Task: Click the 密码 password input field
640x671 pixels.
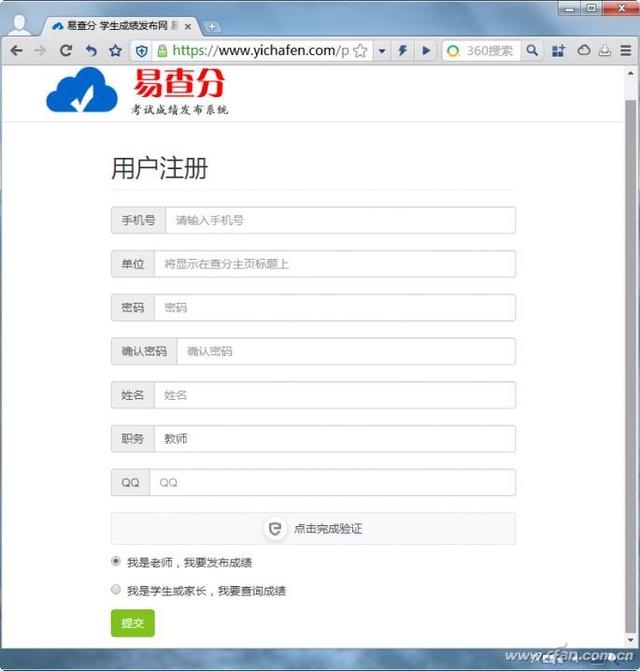Action: [x=335, y=308]
